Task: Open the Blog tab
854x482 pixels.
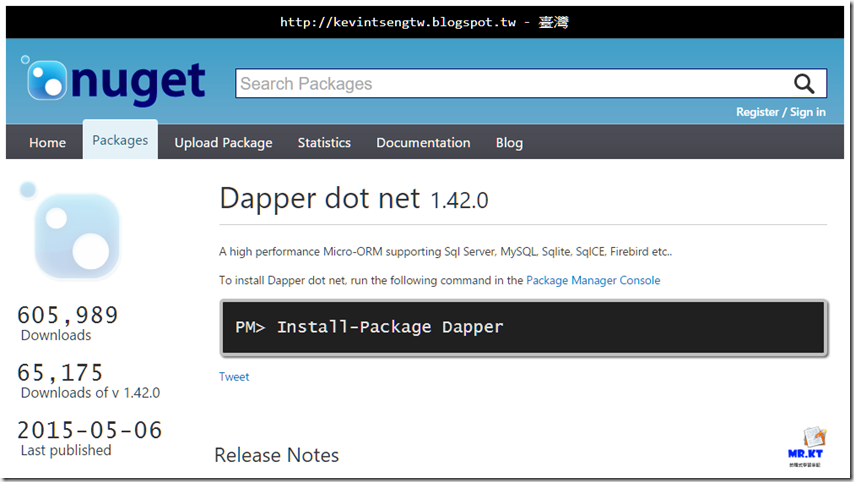Action: pos(509,143)
